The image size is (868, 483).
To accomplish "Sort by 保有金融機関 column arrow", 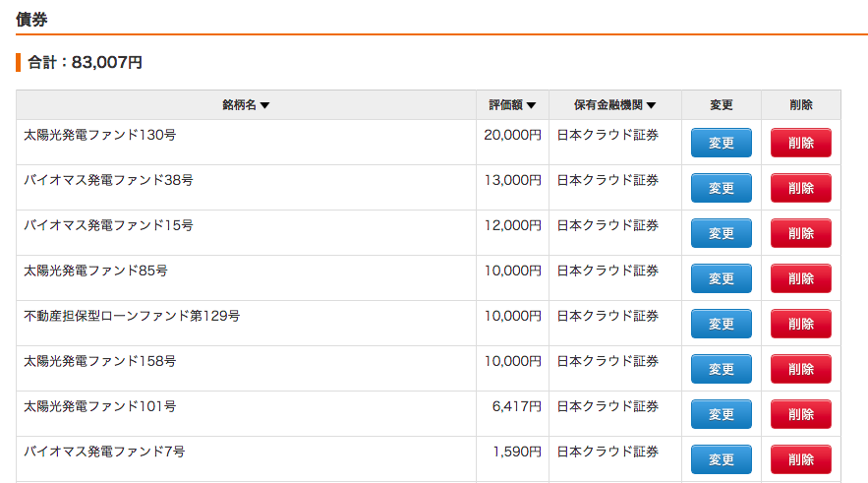I will pyautogui.click(x=651, y=105).
